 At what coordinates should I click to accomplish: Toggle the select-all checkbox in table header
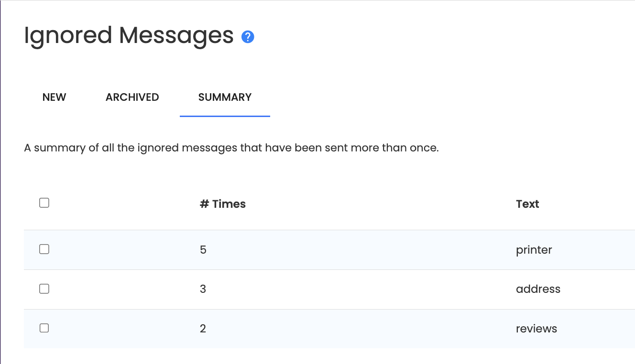[44, 203]
